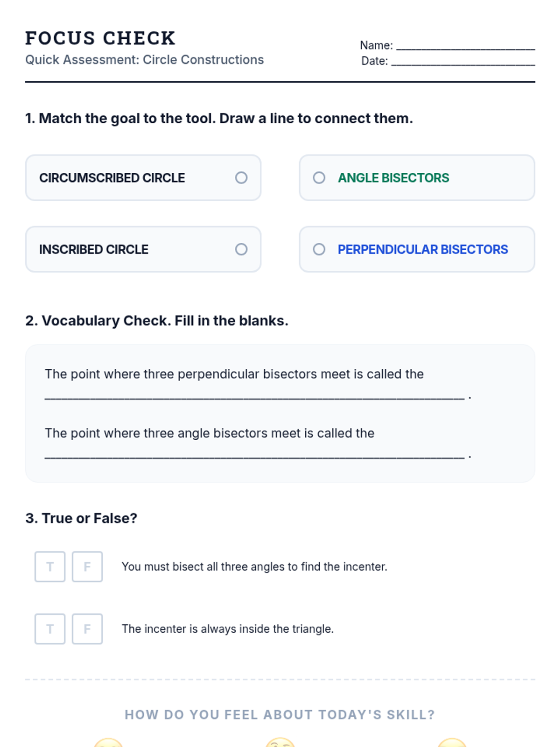Select the connector circle next to Perpendicular Bisectors

click(319, 249)
